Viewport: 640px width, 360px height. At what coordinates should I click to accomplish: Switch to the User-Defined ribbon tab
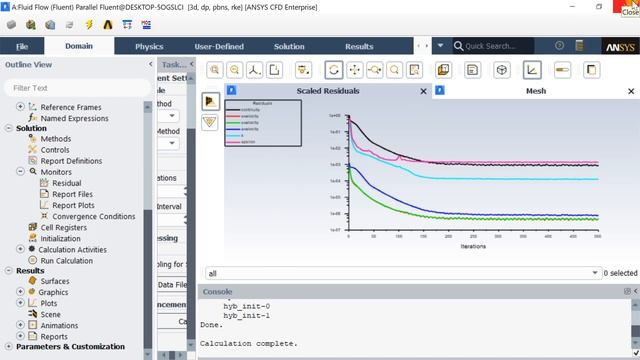pyautogui.click(x=219, y=47)
